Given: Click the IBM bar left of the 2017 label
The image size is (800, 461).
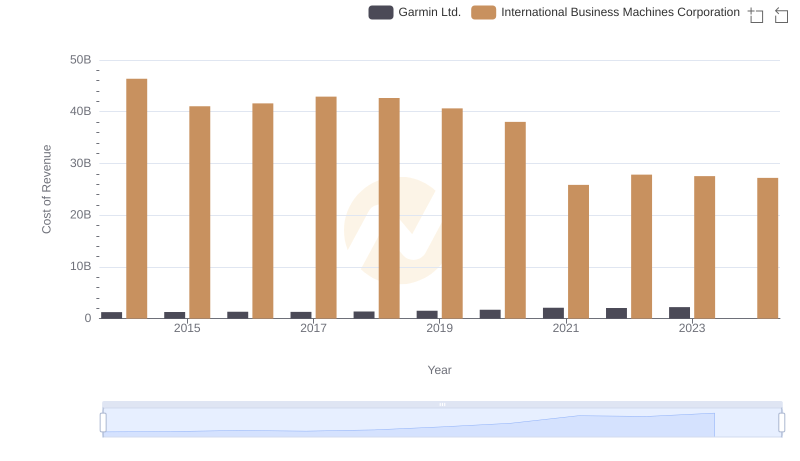Looking at the screenshot, I should (263, 211).
